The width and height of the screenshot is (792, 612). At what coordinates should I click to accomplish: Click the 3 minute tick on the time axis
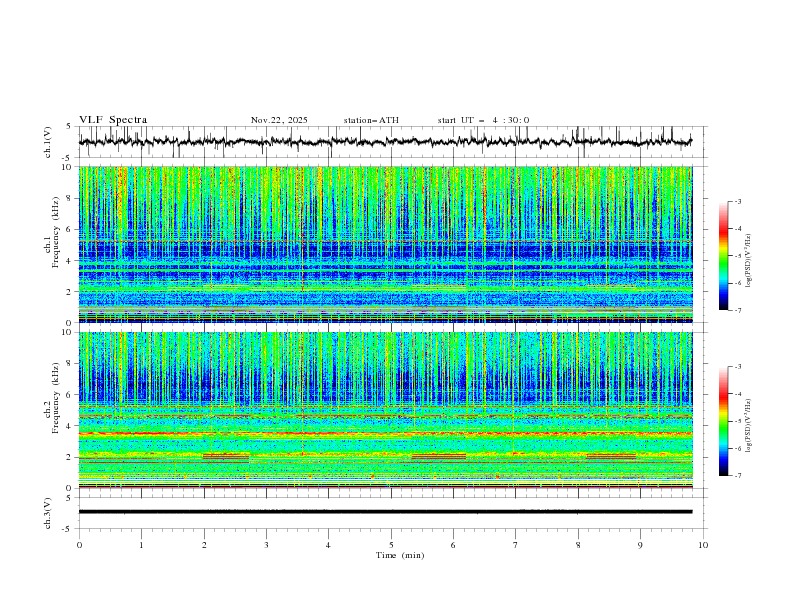(x=266, y=545)
